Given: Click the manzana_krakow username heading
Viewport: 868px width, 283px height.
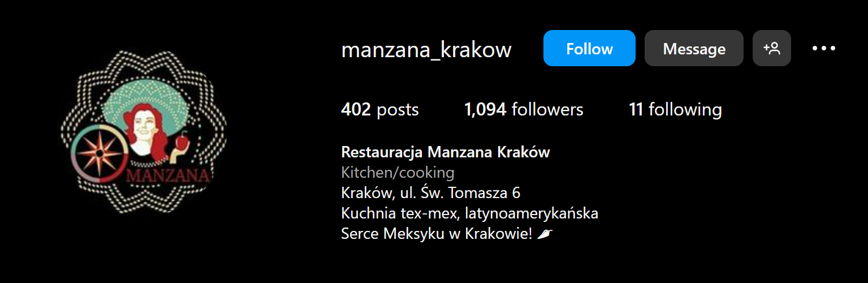Looking at the screenshot, I should coord(426,50).
